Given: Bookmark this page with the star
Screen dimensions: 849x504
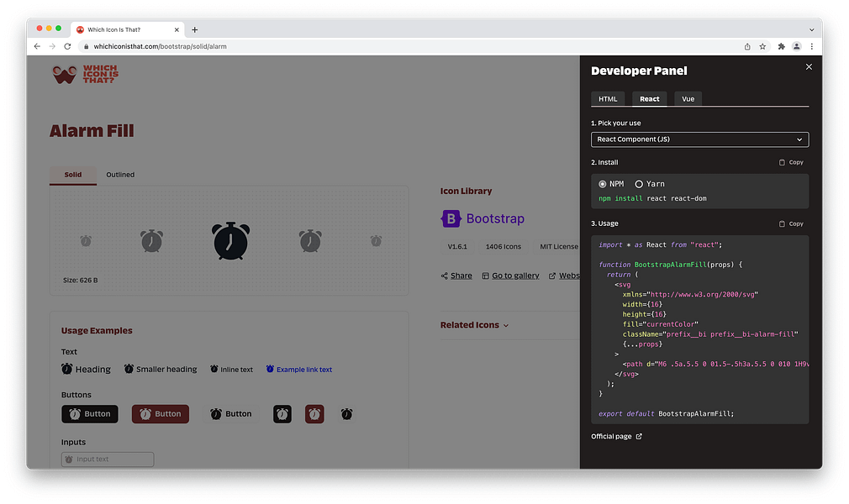Looking at the screenshot, I should coord(762,46).
